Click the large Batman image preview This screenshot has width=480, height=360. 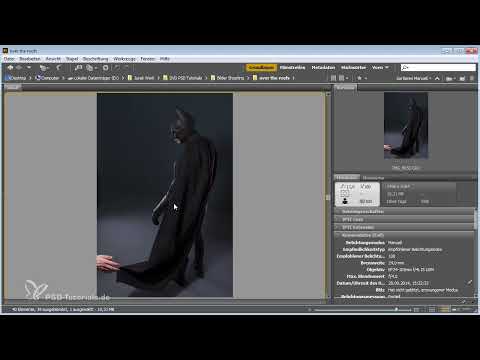coord(165,195)
